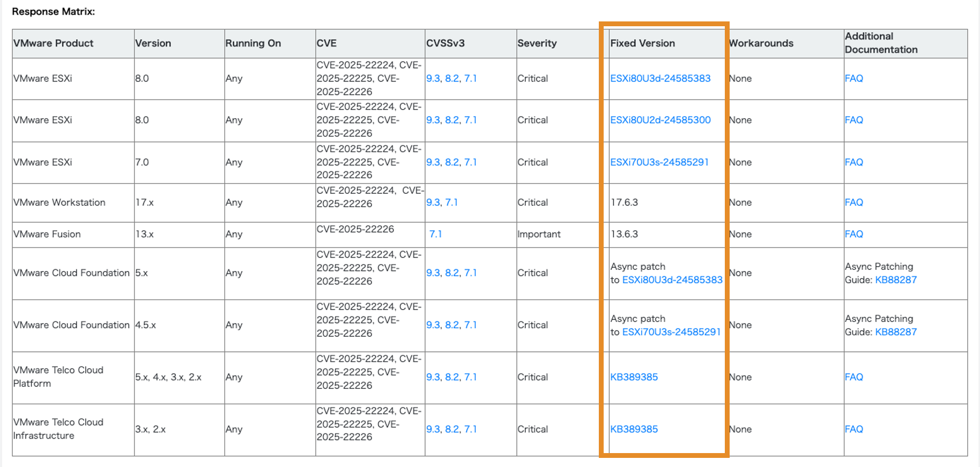Open ESXi70U3s-24585291 async patch link for Cloud Foundation 4.5.x
This screenshot has width=980, height=467.
(671, 332)
